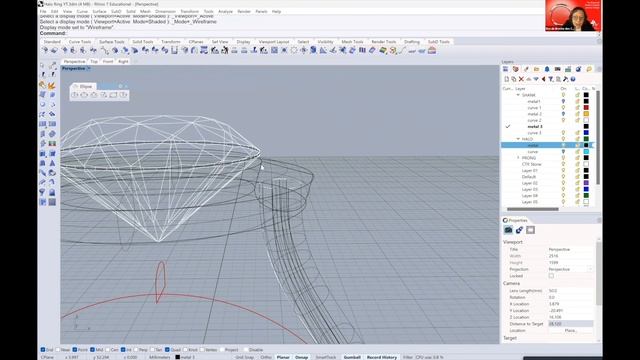
Task: Lock the Default layer padlock icon
Action: coord(577,177)
